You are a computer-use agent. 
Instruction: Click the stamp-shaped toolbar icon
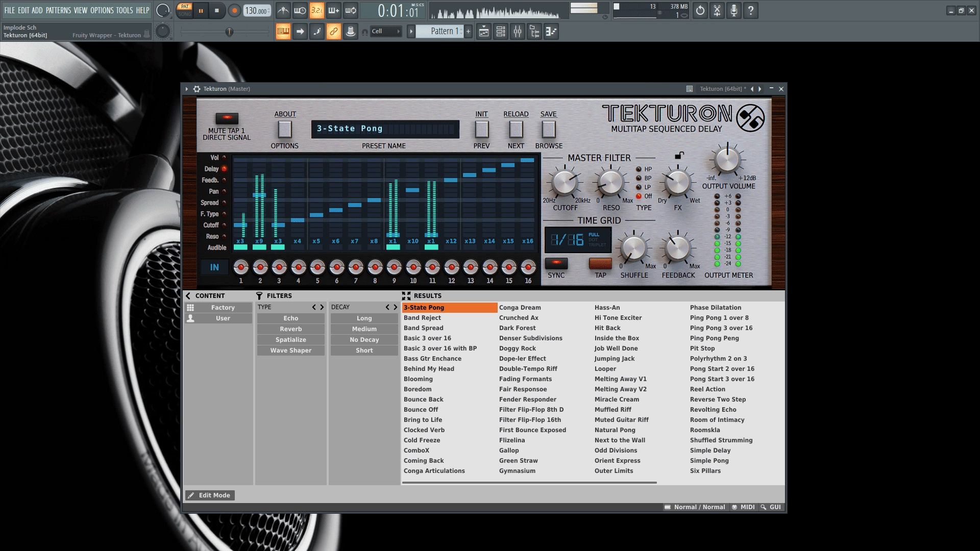(351, 32)
